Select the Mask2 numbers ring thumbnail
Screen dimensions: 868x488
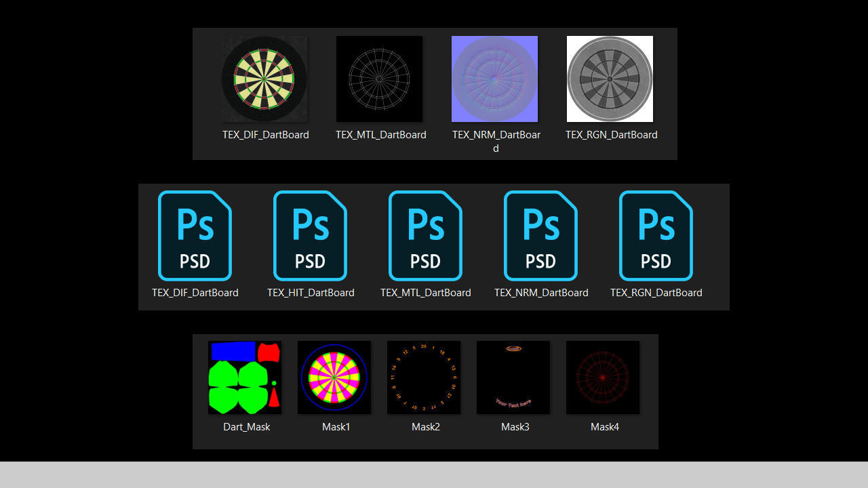tap(424, 378)
